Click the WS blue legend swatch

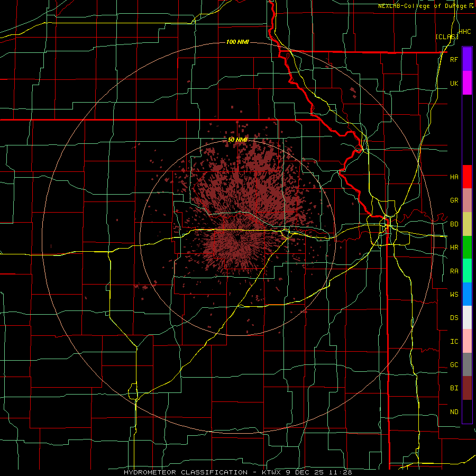(467, 294)
